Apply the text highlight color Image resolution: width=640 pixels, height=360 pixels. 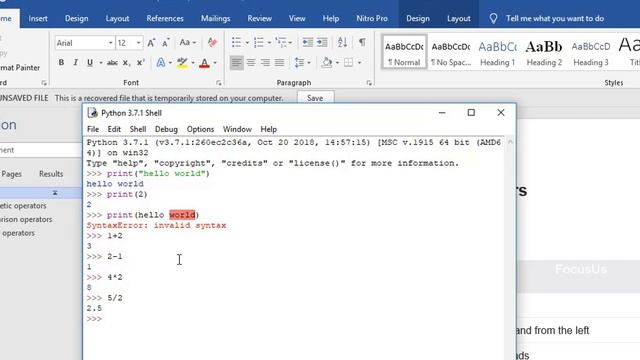tap(182, 62)
